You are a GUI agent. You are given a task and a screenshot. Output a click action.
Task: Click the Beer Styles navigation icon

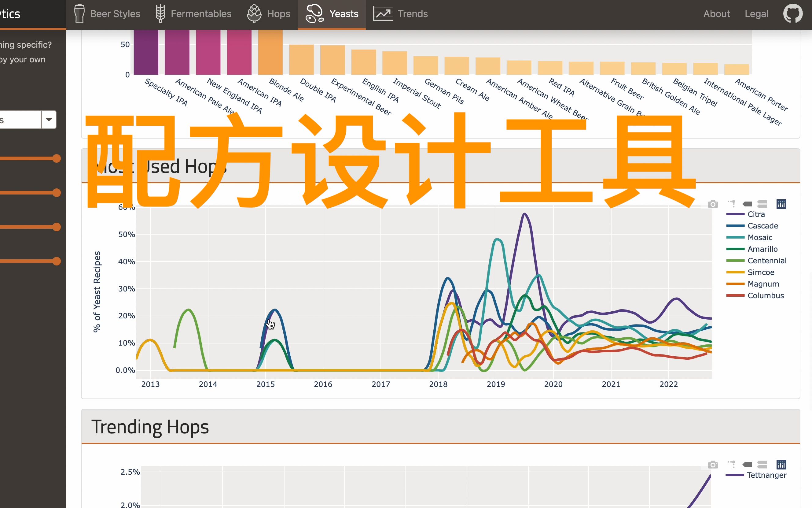(x=78, y=13)
